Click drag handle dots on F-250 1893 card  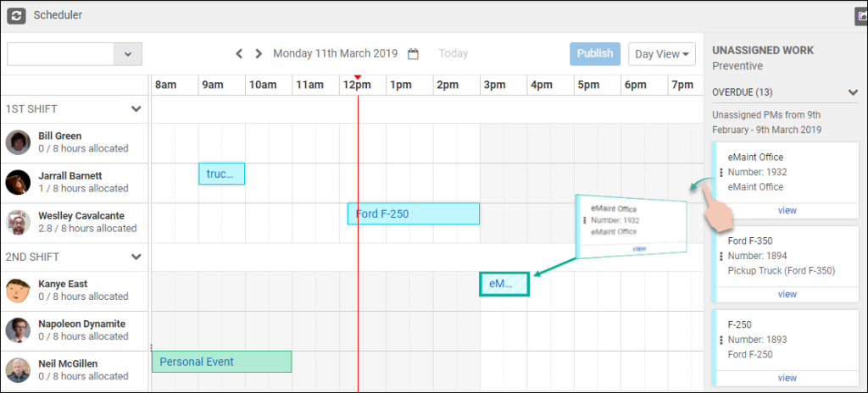[x=721, y=340]
